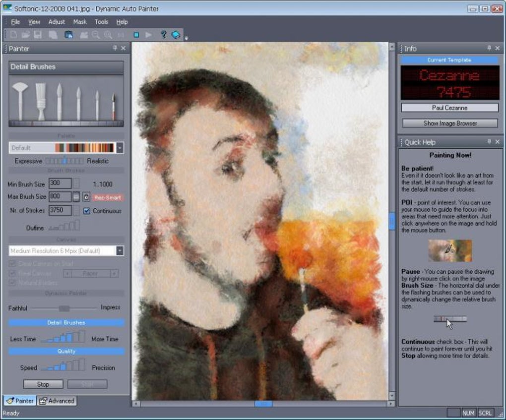The image size is (506, 420).
Task: Open the Tools menu
Action: click(x=101, y=22)
